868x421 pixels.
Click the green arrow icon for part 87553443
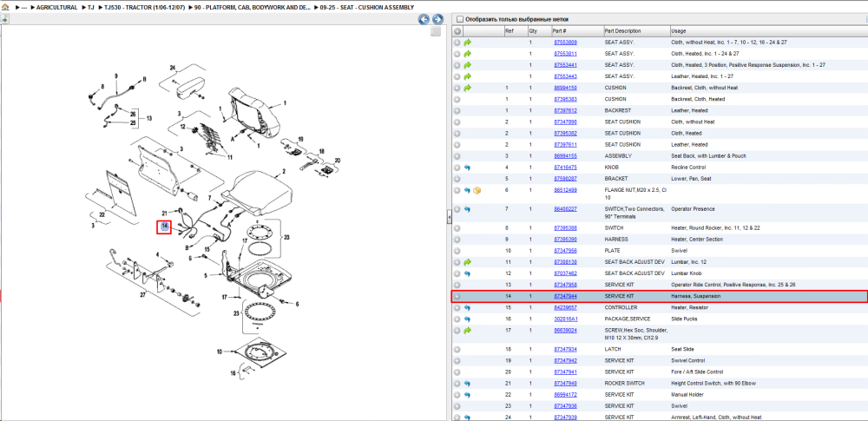point(467,76)
